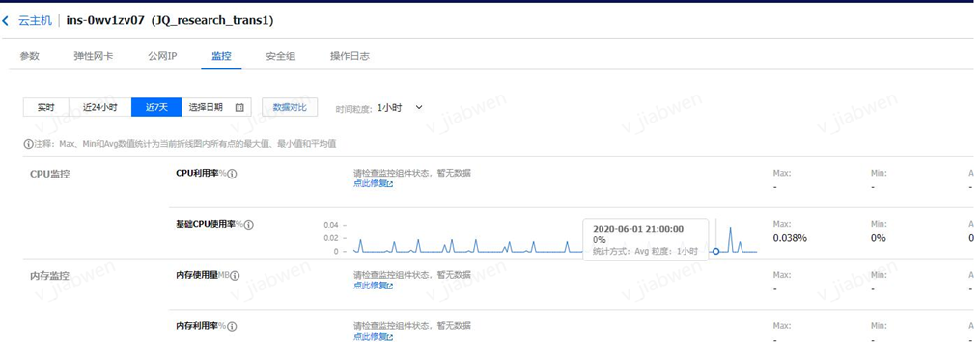Click info icon next to 内存使用量
The width and height of the screenshot is (980, 356).
pos(235,275)
